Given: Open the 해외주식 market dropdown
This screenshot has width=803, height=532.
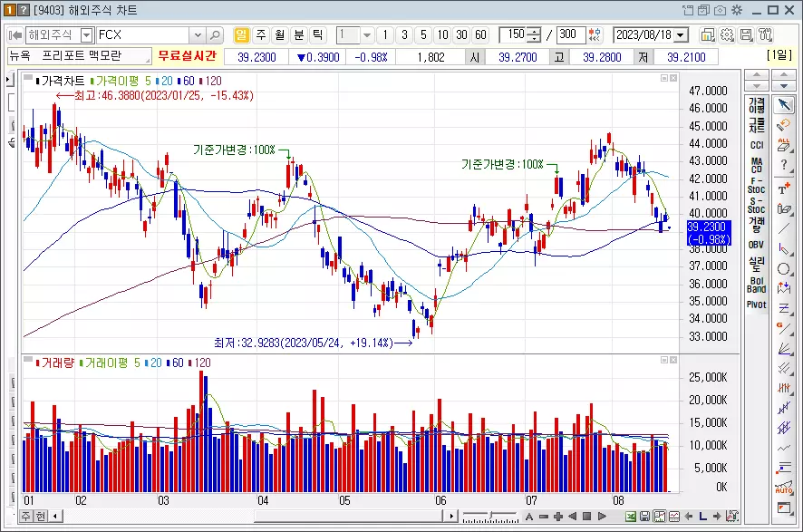Looking at the screenshot, I should 86,35.
